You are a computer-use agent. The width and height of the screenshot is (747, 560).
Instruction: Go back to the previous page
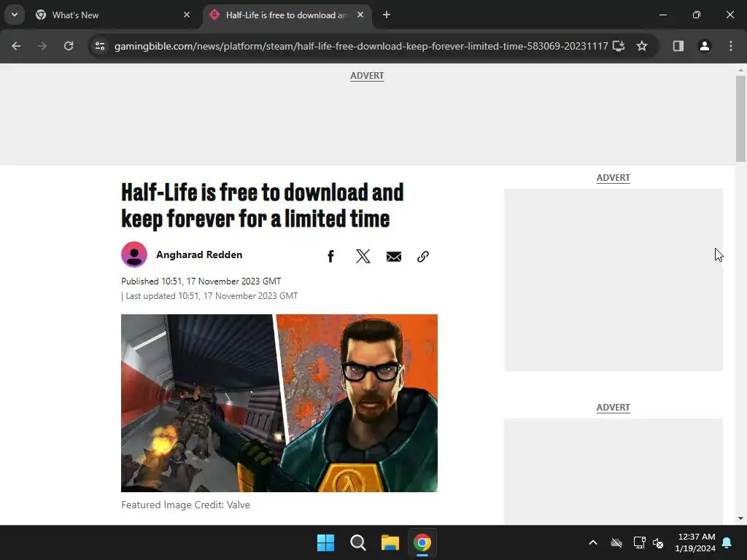[16, 46]
